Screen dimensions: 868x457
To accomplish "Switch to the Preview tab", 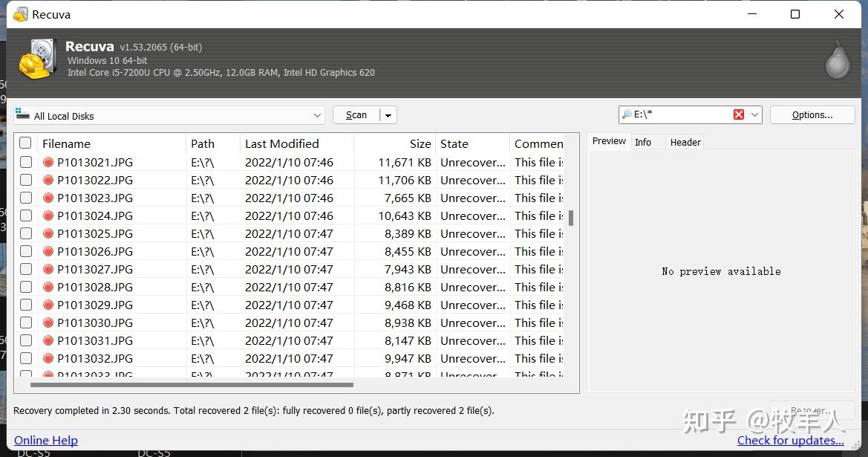I will point(609,141).
